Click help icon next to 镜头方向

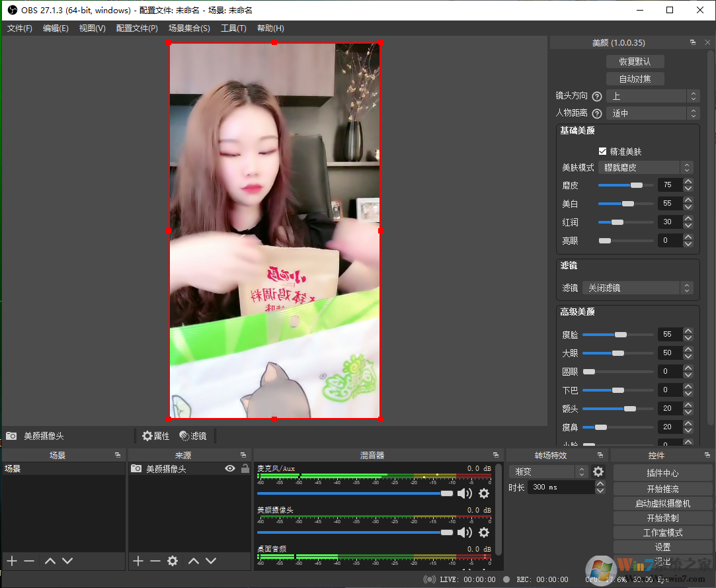tap(597, 96)
